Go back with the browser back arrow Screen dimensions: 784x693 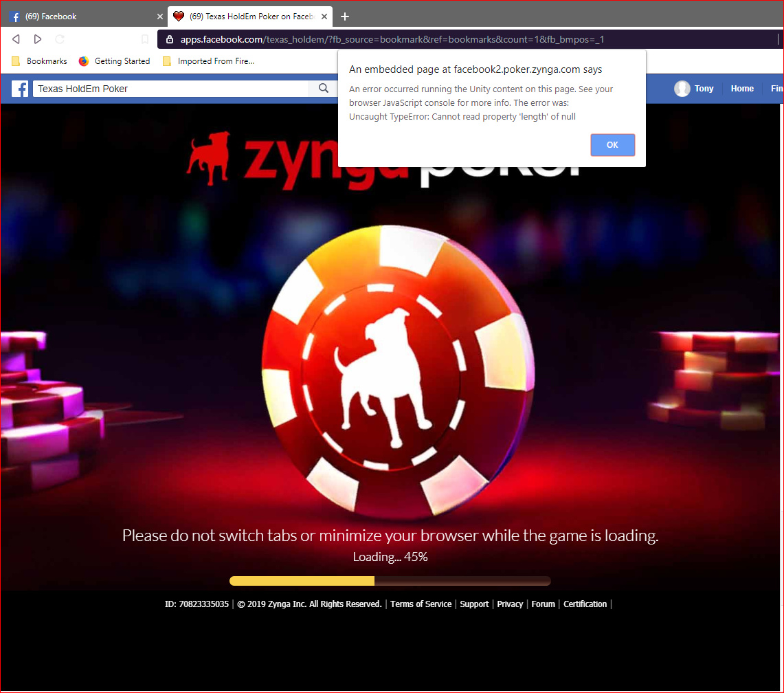pyautogui.click(x=16, y=39)
